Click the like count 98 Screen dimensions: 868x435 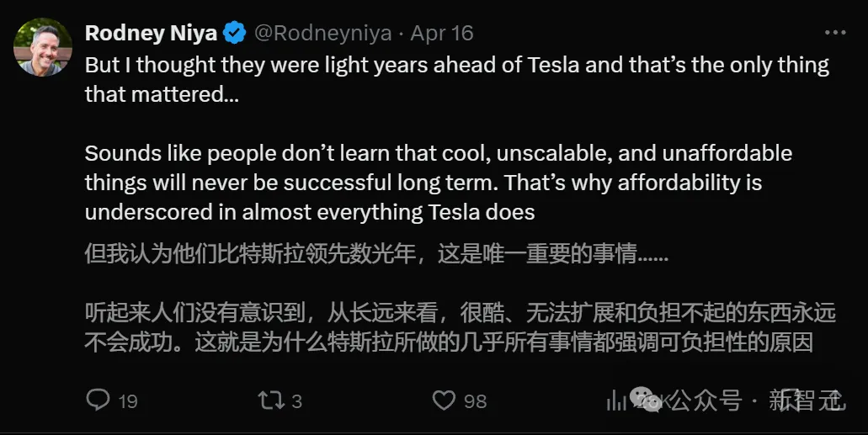(476, 401)
